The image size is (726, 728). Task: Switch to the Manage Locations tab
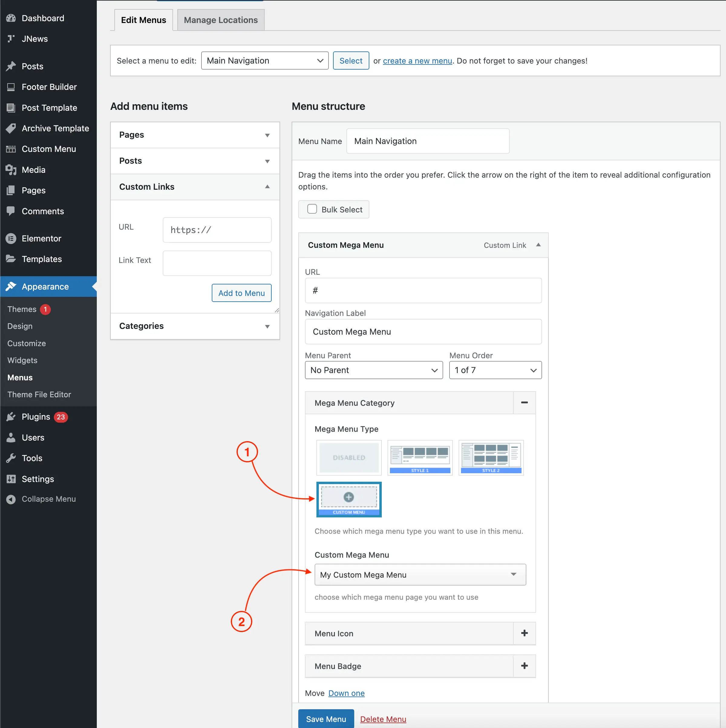pyautogui.click(x=221, y=20)
